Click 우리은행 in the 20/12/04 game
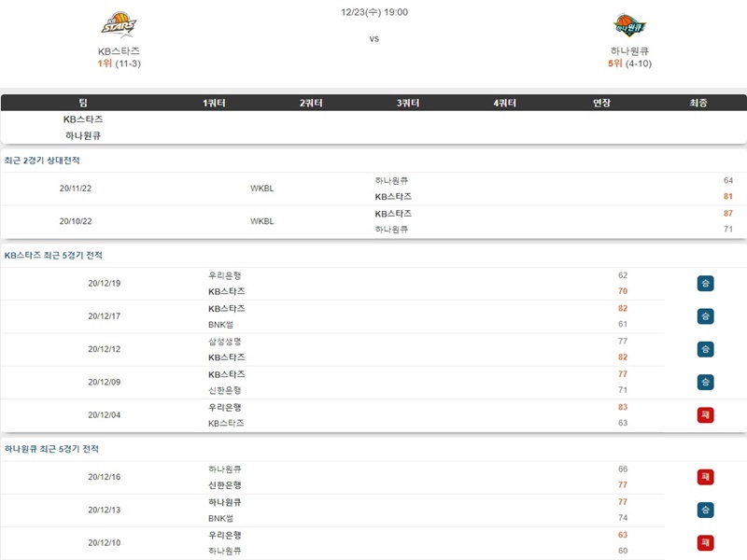The height and width of the screenshot is (560, 747). point(225,407)
